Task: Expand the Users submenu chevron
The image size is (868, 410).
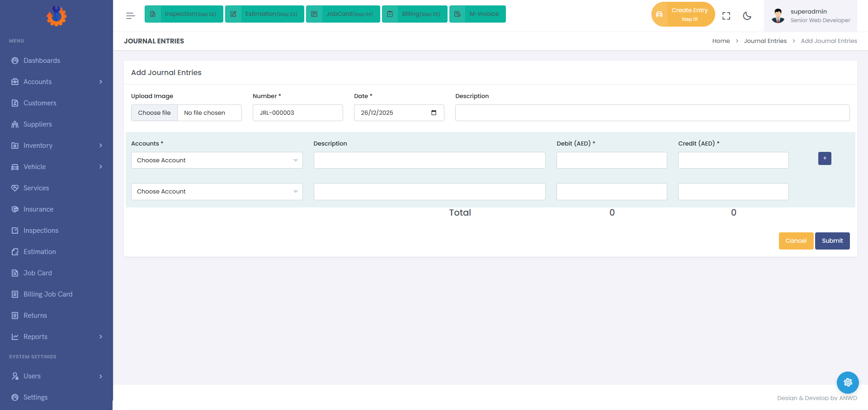Action: point(101,376)
